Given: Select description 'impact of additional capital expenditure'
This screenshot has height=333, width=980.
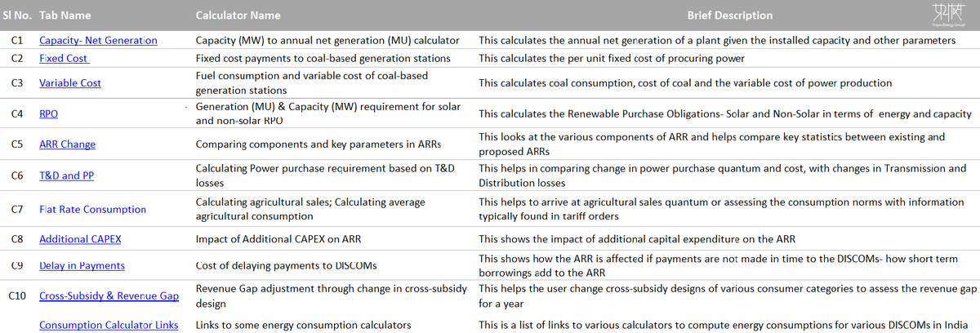Looking at the screenshot, I should point(637,239).
